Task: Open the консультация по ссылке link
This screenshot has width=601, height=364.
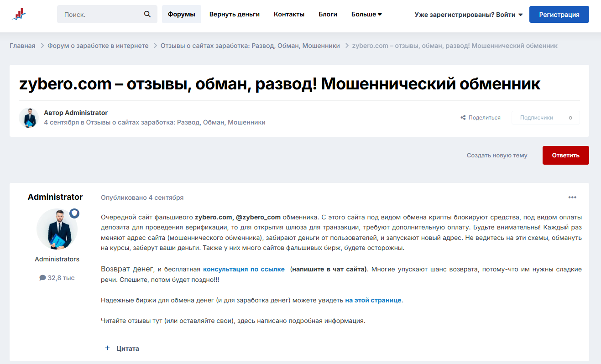Action: click(244, 269)
